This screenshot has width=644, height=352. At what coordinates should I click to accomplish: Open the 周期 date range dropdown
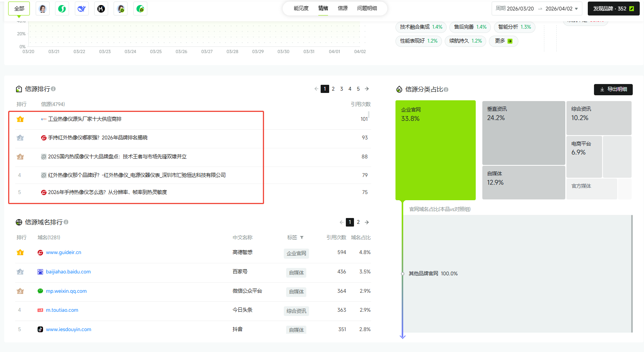pos(537,9)
